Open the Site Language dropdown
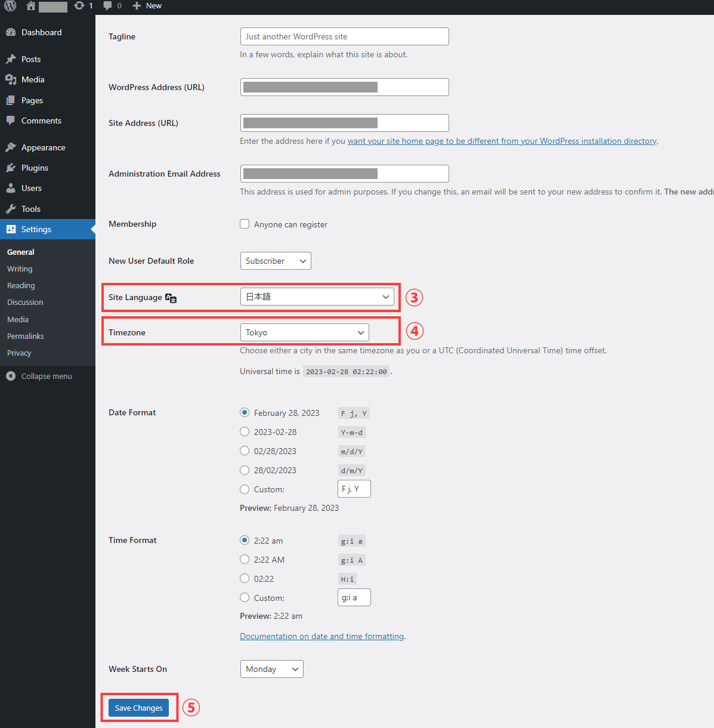The height and width of the screenshot is (728, 714). tap(317, 297)
